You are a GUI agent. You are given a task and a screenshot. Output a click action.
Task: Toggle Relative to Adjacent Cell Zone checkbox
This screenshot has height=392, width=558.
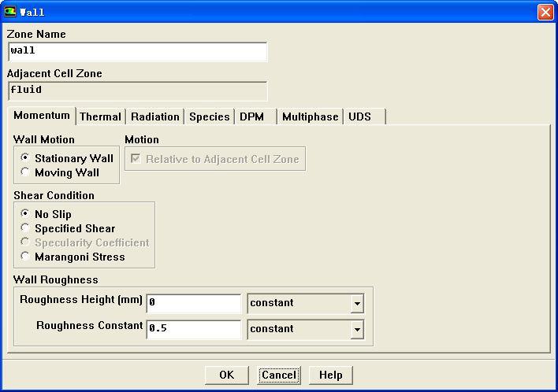click(x=137, y=159)
